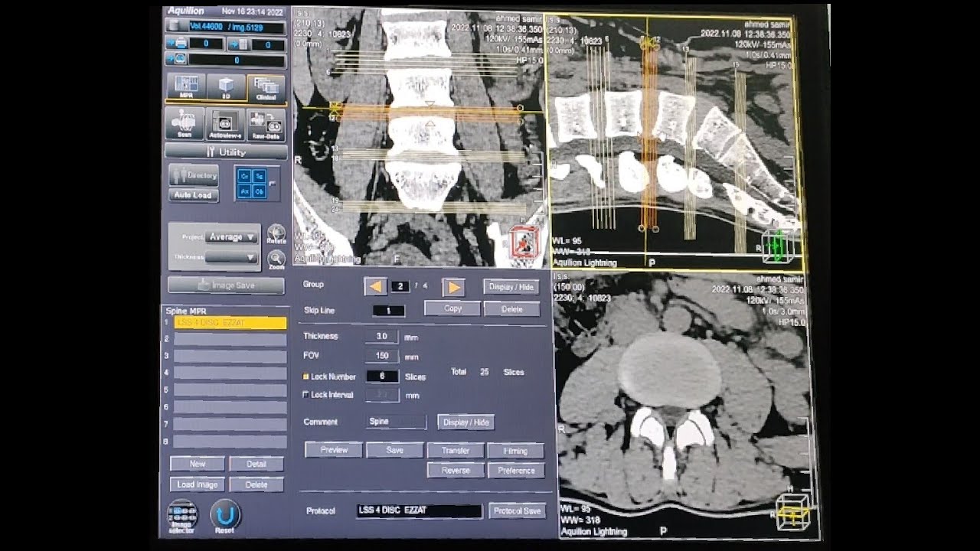
Task: Select the Sg (sagittal) layout cell
Action: [259, 176]
